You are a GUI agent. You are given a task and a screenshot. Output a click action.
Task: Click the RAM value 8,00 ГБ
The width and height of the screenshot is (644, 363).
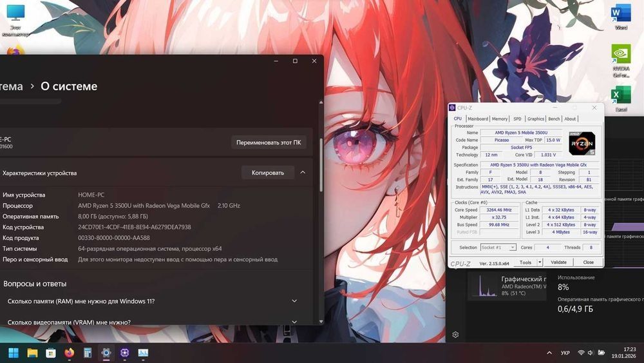[x=113, y=216]
